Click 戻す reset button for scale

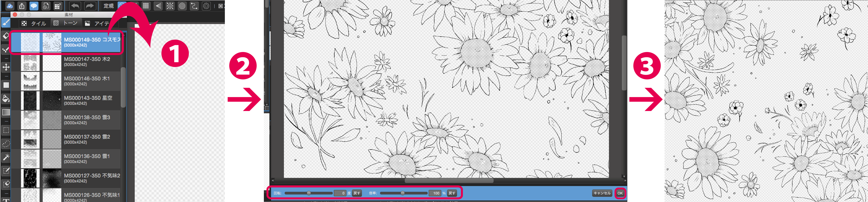pos(452,193)
